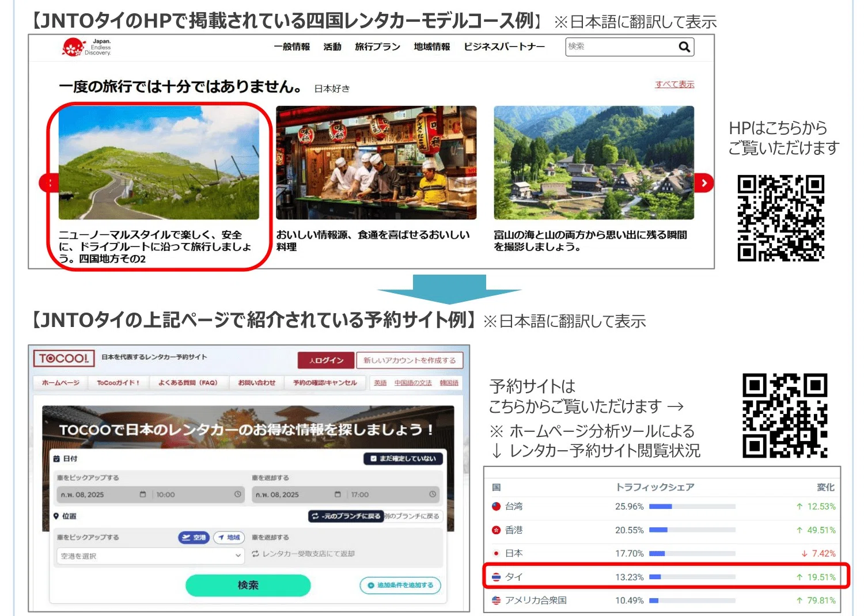Viewport: 864px width, 616px height.
Task: Click the United States flag icon
Action: [x=496, y=600]
